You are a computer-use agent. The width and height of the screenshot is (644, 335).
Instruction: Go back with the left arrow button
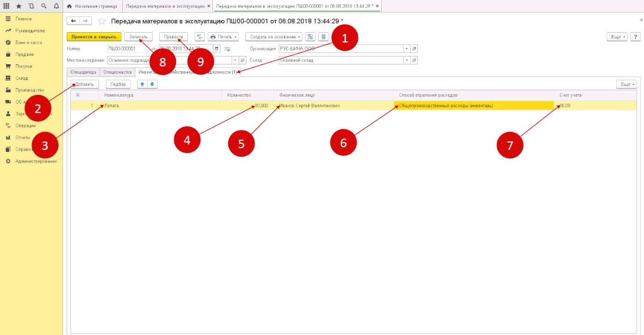73,21
